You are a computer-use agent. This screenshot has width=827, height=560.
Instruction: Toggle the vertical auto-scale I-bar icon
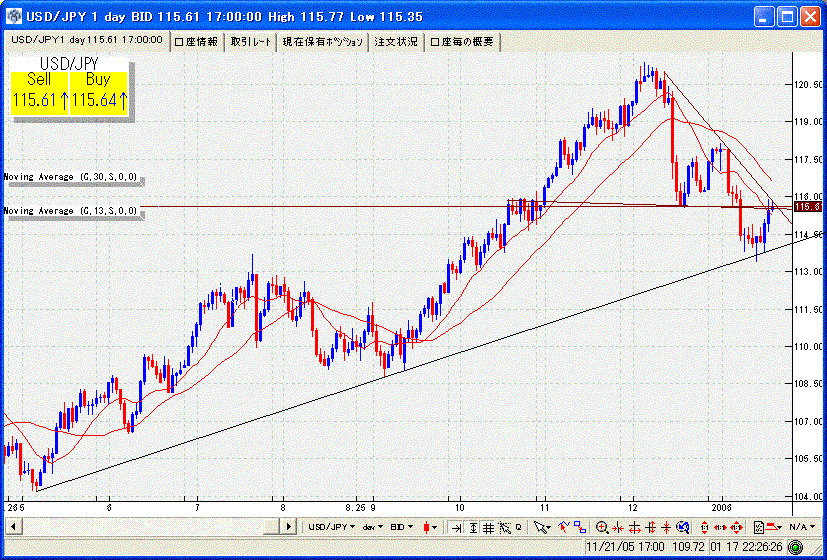pos(473,527)
